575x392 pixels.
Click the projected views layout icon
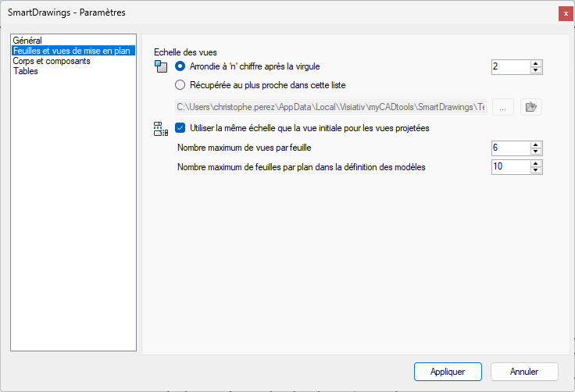[x=161, y=128]
